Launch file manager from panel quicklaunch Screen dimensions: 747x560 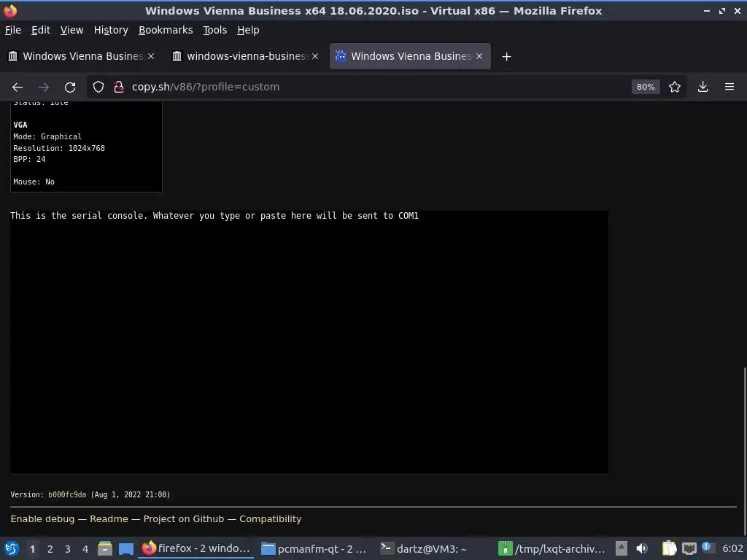tap(105, 549)
